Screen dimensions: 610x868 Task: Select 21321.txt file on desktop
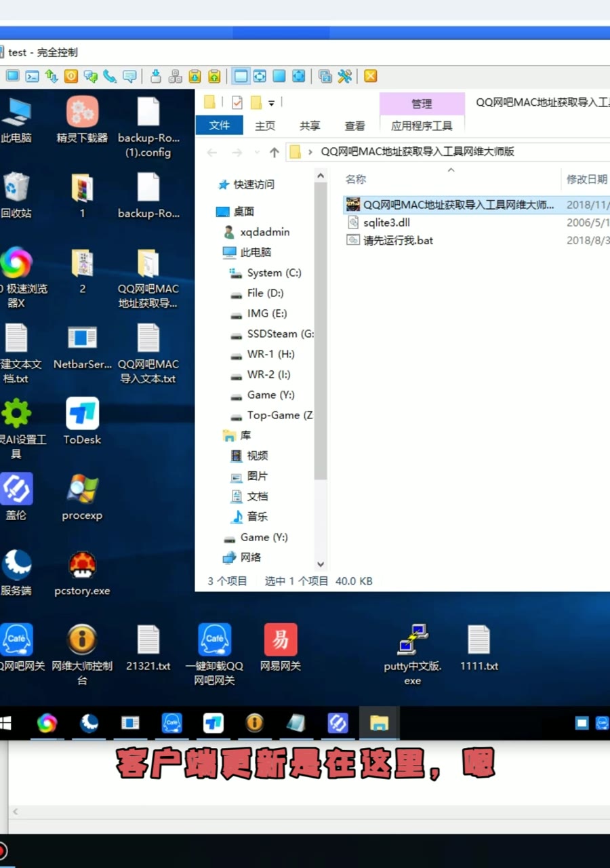[148, 648]
